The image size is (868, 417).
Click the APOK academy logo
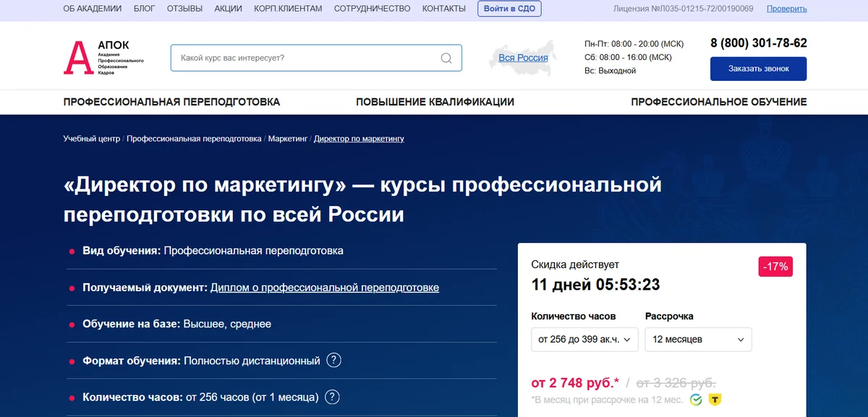[103, 58]
